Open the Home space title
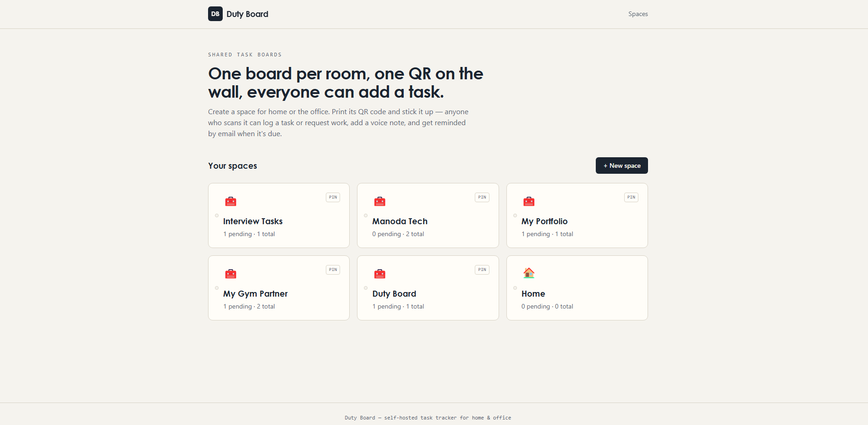This screenshot has width=868, height=425. (x=533, y=294)
